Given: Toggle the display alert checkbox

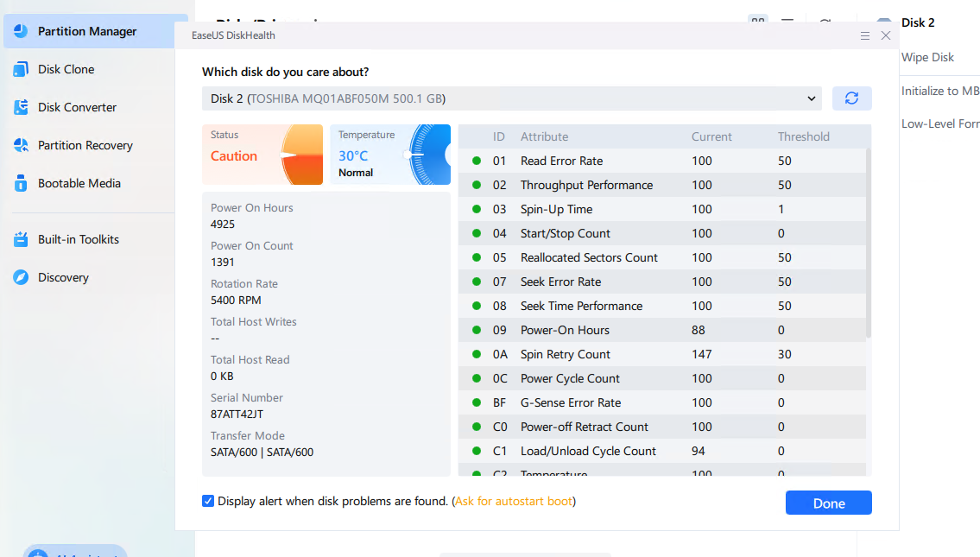Looking at the screenshot, I should 208,501.
